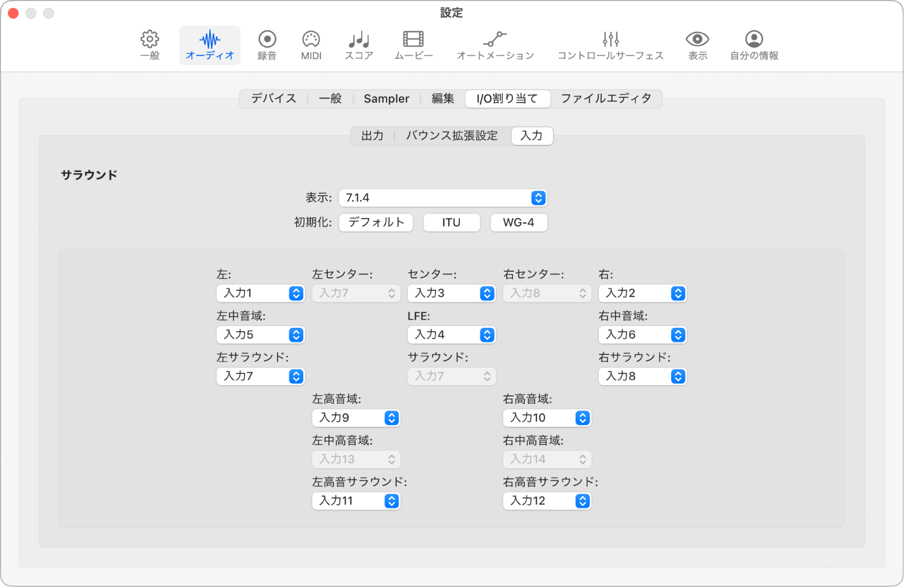Open the センター channel 入力3 dropdown
The image size is (905, 588).
[451, 293]
